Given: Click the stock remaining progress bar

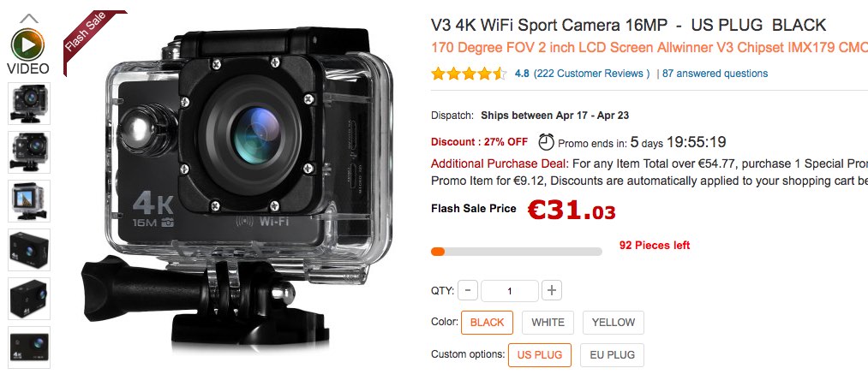Looking at the screenshot, I should [x=516, y=252].
